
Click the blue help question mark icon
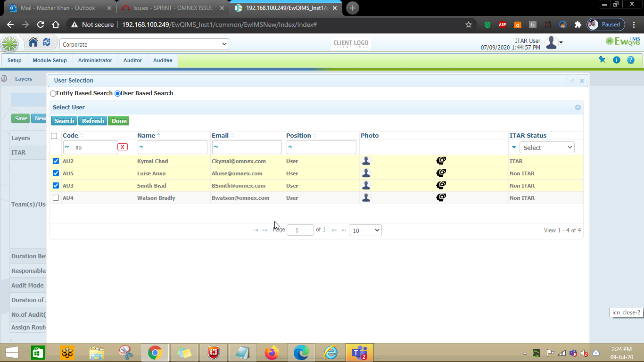pos(631,60)
